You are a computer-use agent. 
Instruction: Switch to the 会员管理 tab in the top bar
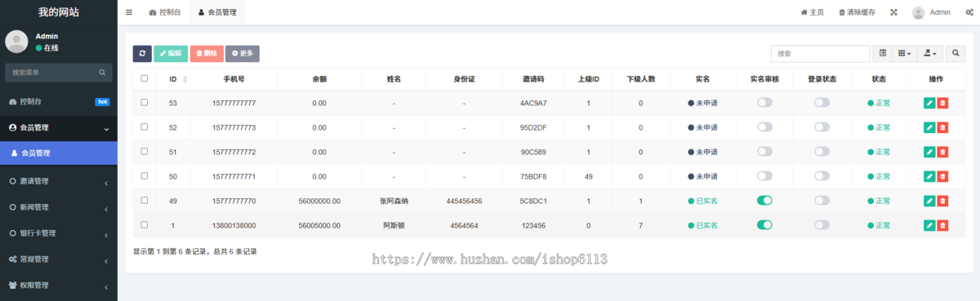click(x=216, y=12)
